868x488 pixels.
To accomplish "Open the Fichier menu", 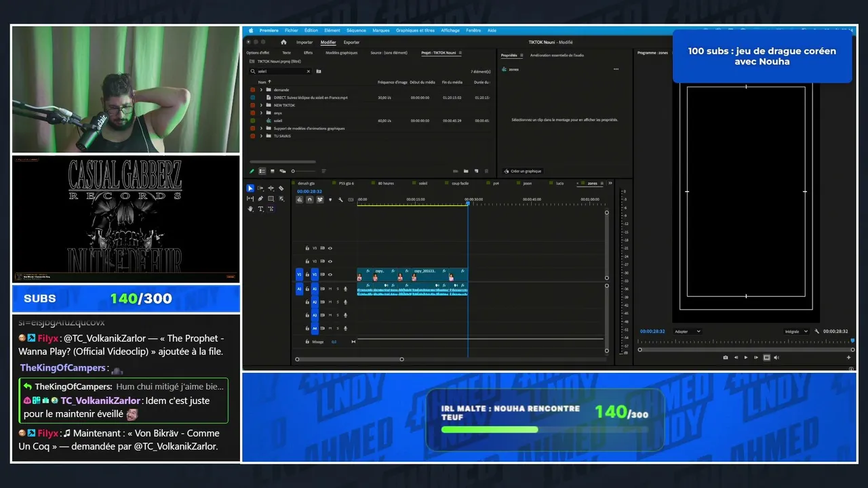I will (292, 30).
